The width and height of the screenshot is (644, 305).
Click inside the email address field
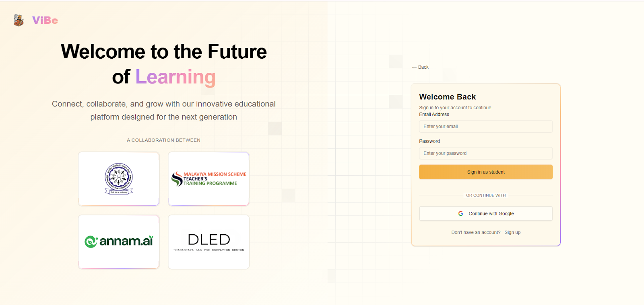(x=485, y=126)
